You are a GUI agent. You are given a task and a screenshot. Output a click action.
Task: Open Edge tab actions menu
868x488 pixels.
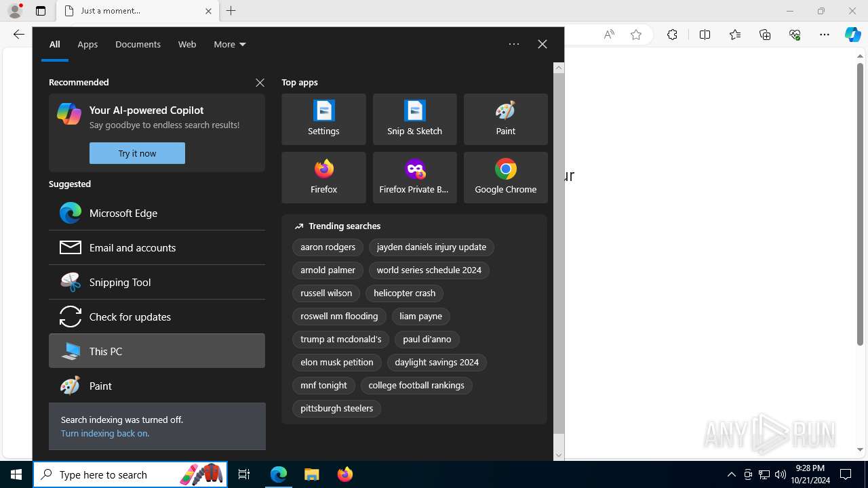point(41,11)
